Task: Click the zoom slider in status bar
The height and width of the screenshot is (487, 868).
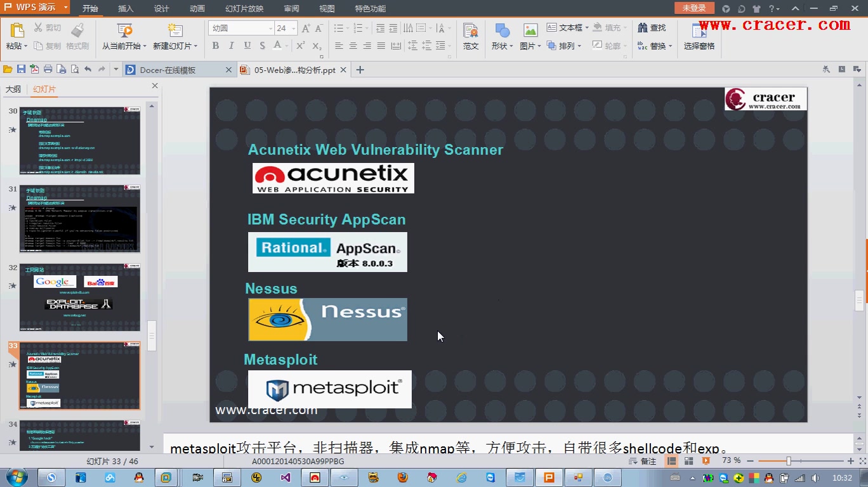Action: 789,461
